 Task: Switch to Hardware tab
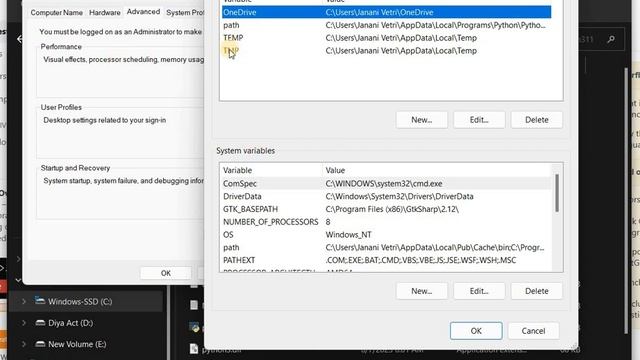[105, 13]
